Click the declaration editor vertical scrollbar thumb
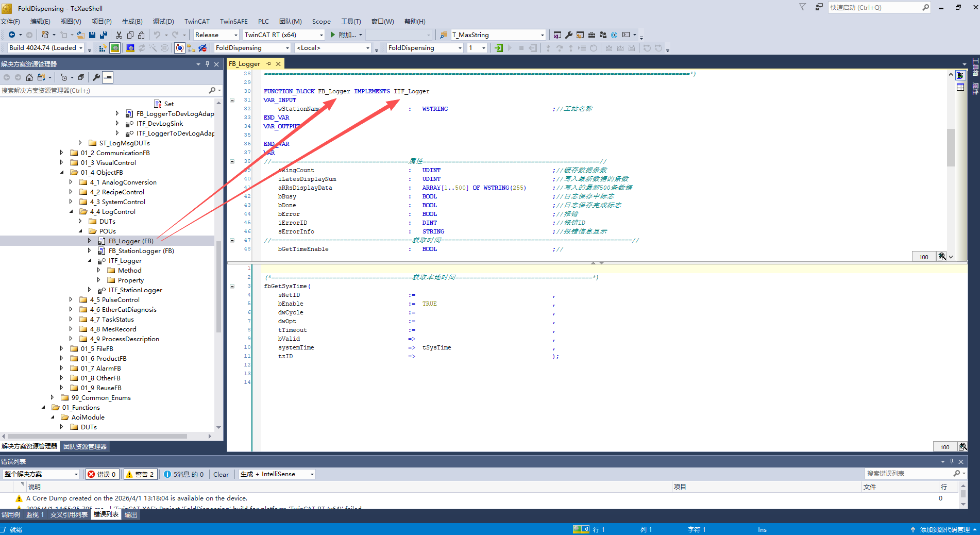 (951, 148)
